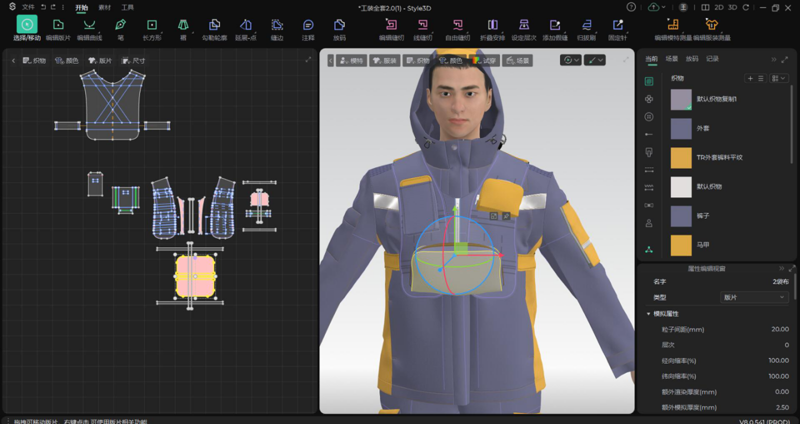
Task: Click the 模特 button in 3D viewport
Action: coord(351,60)
